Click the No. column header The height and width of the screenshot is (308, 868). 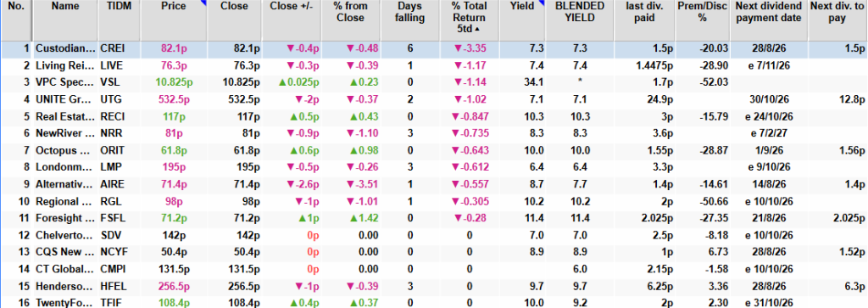click(x=16, y=6)
